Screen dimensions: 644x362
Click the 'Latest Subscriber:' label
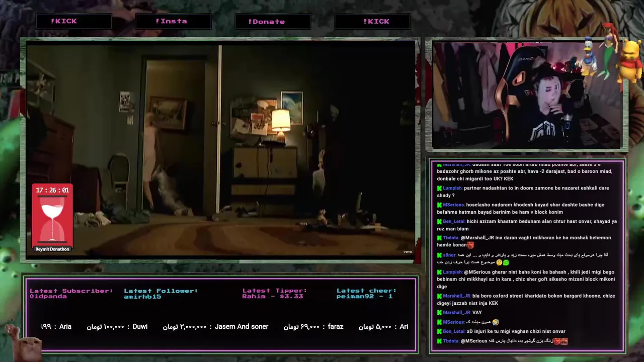(x=71, y=291)
